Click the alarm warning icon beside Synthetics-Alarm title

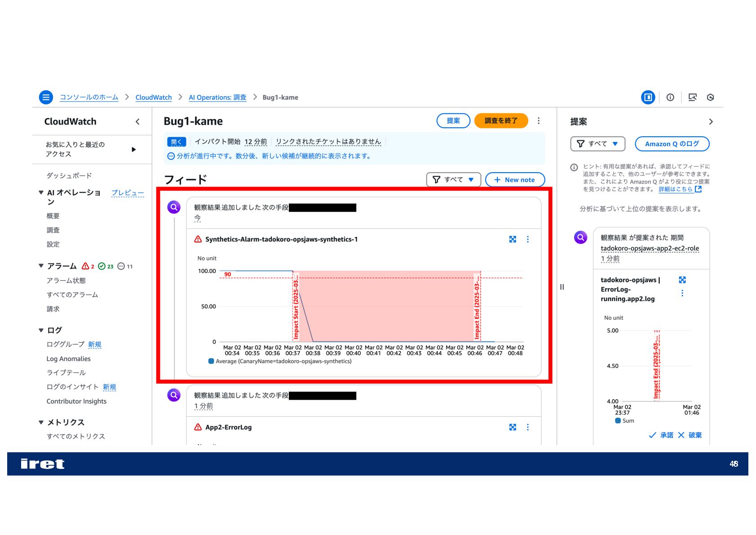198,239
